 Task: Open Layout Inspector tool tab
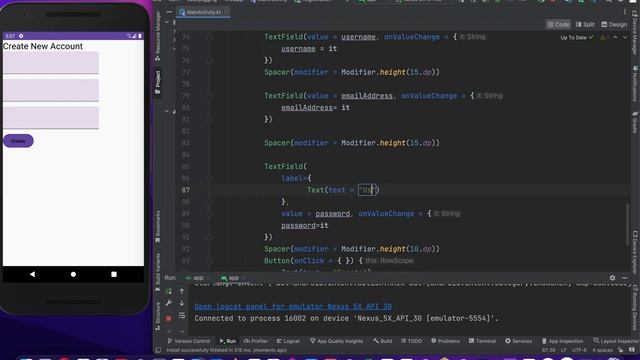coord(617,341)
